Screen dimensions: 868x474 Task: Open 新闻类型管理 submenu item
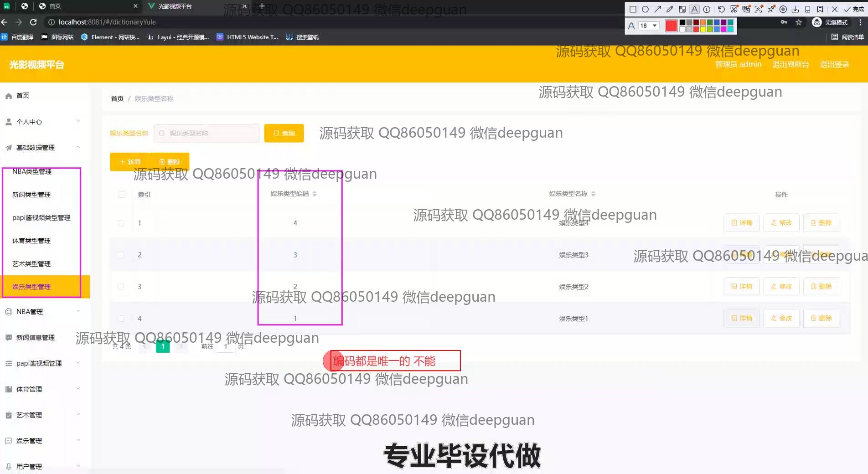pos(31,195)
